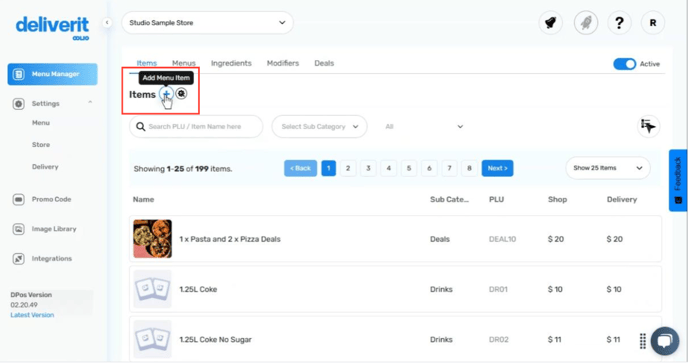This screenshot has width=688, height=363.
Task: Click the Promo Code icon in sidebar
Action: pyautogui.click(x=18, y=199)
